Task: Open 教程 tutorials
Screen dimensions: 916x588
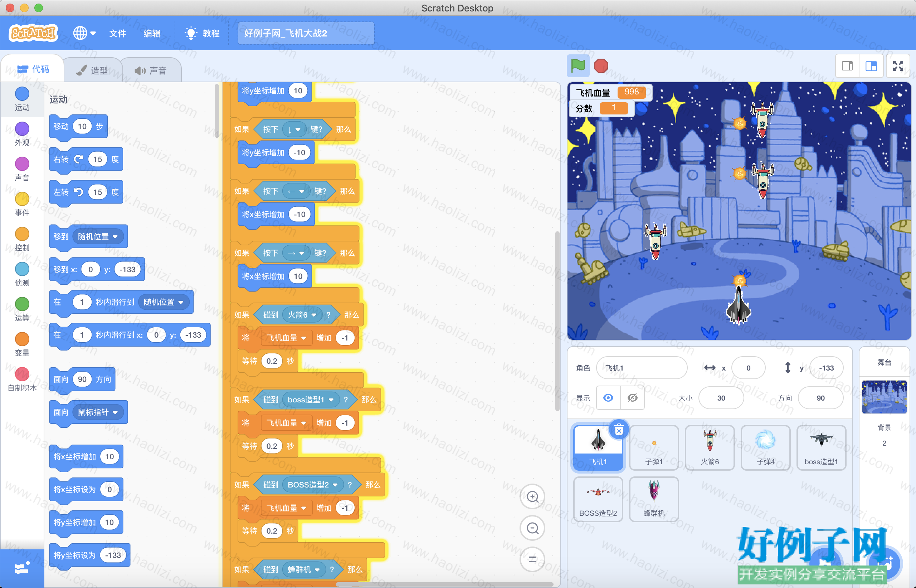Action: [x=202, y=33]
